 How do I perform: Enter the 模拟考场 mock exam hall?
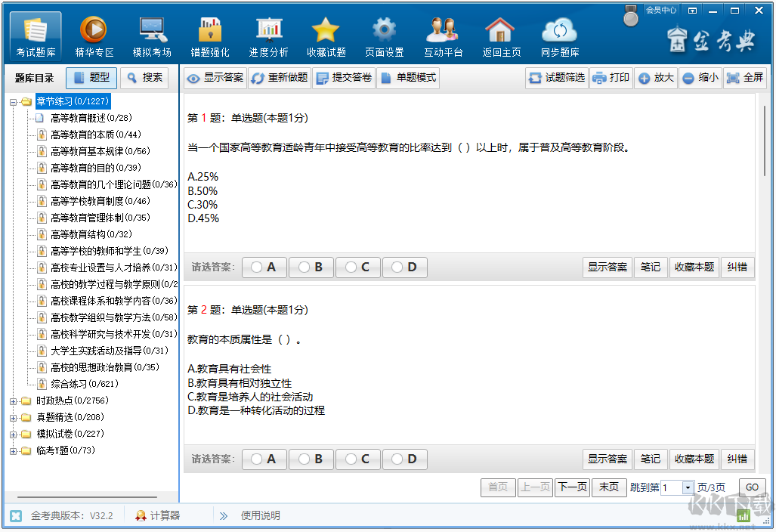pyautogui.click(x=151, y=36)
